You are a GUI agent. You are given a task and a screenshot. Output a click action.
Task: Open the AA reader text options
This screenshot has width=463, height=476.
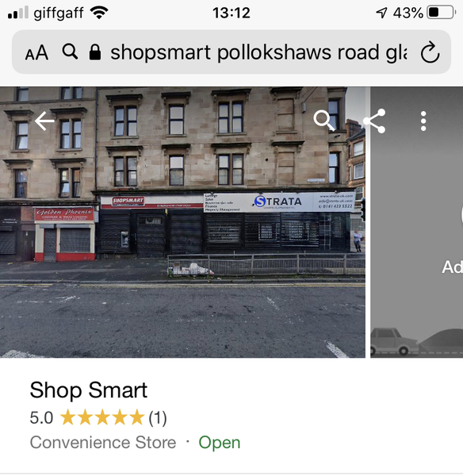[x=36, y=53]
